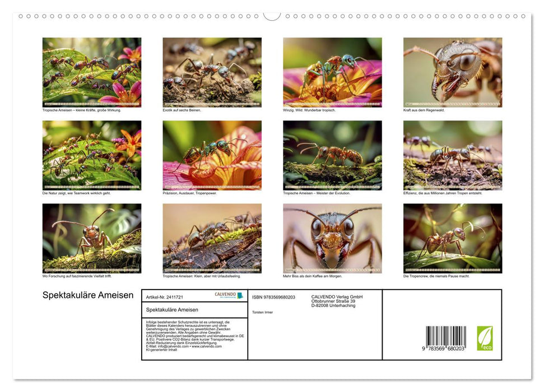The width and height of the screenshot is (544, 392).
Task: Select thumbnail captioned 'Die Tropencrew, die niemals Pause macht'
Action: tap(453, 239)
